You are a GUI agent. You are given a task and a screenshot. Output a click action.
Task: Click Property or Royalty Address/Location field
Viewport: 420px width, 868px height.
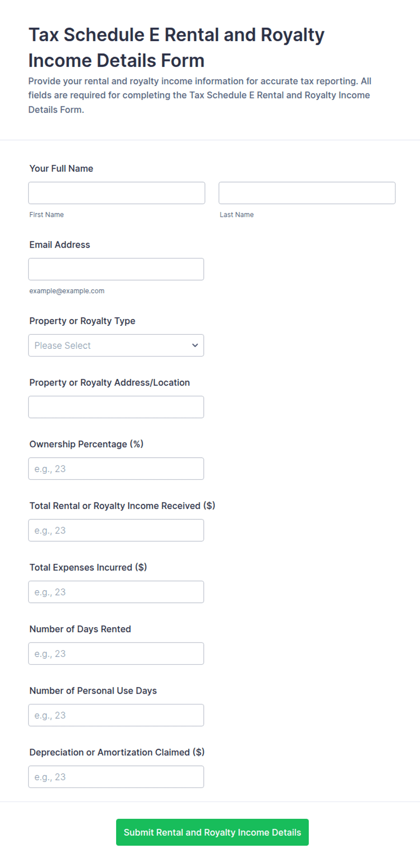[116, 407]
